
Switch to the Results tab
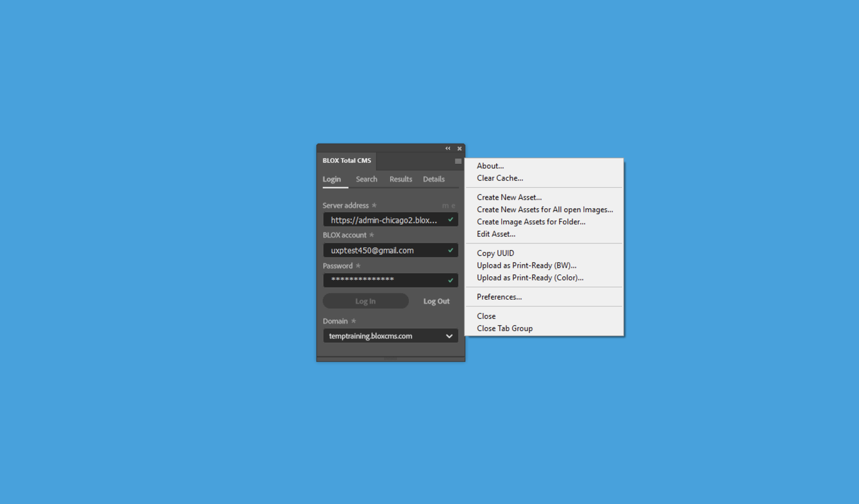(400, 179)
